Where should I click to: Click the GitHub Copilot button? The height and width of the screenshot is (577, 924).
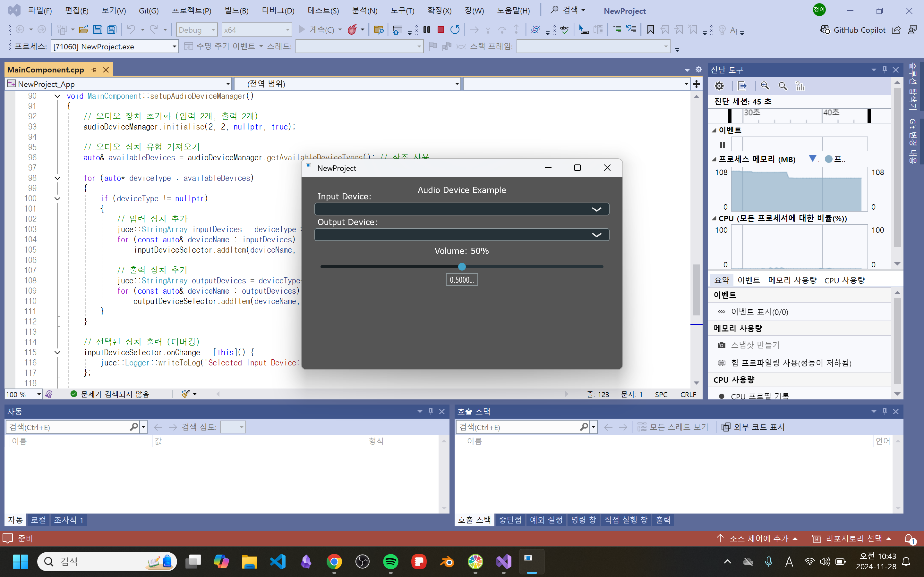[x=852, y=30]
